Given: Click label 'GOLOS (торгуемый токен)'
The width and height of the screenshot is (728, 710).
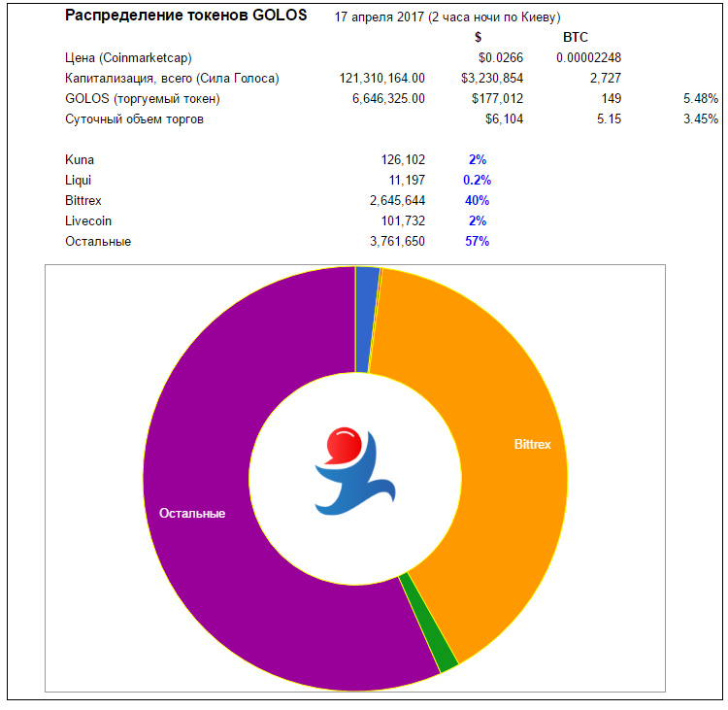Looking at the screenshot, I should click(x=143, y=99).
